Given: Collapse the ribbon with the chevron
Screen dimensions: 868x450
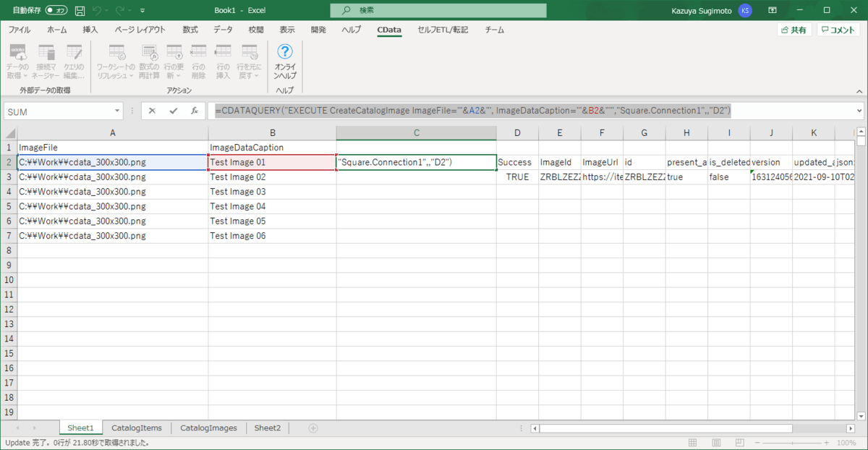Looking at the screenshot, I should tap(858, 90).
